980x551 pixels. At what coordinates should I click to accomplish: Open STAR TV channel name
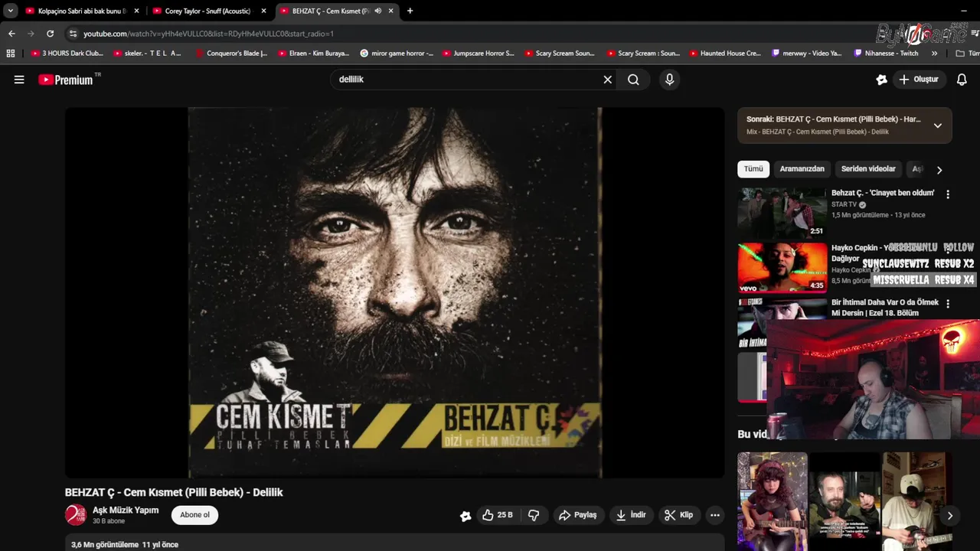click(x=844, y=205)
